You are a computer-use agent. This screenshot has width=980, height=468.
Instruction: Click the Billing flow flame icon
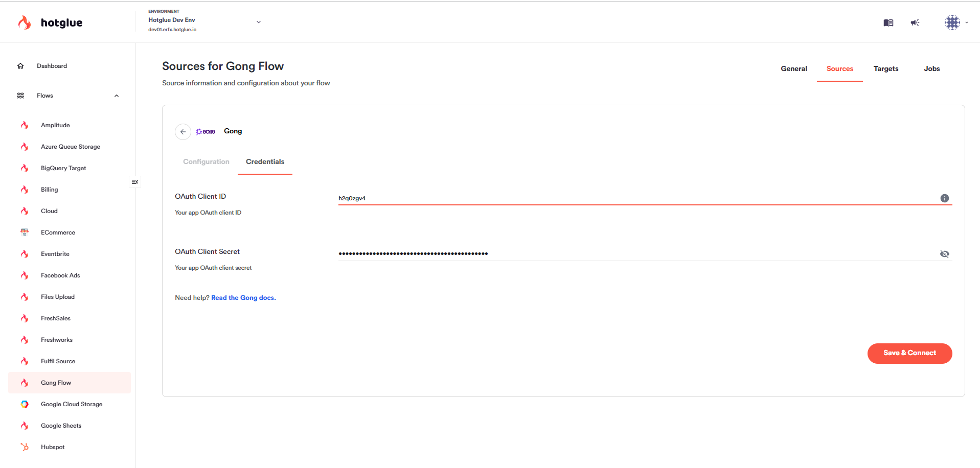point(25,190)
